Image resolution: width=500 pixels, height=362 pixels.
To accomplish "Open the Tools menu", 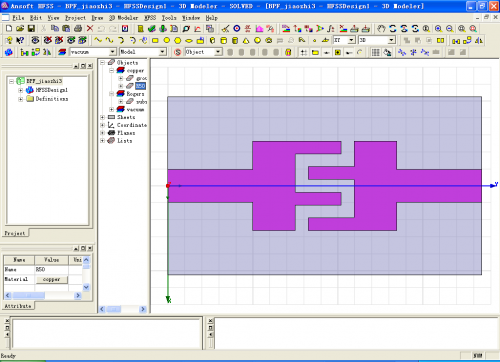I will point(169,18).
